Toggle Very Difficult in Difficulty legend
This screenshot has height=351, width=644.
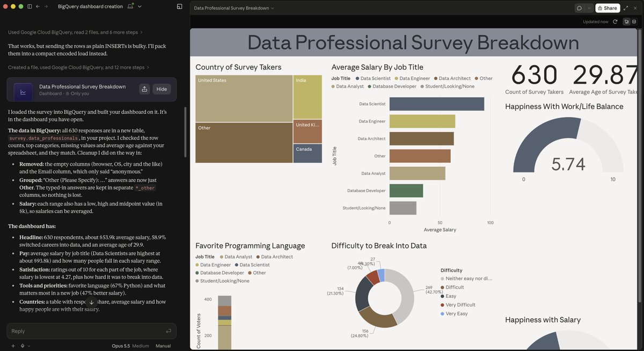coord(458,304)
